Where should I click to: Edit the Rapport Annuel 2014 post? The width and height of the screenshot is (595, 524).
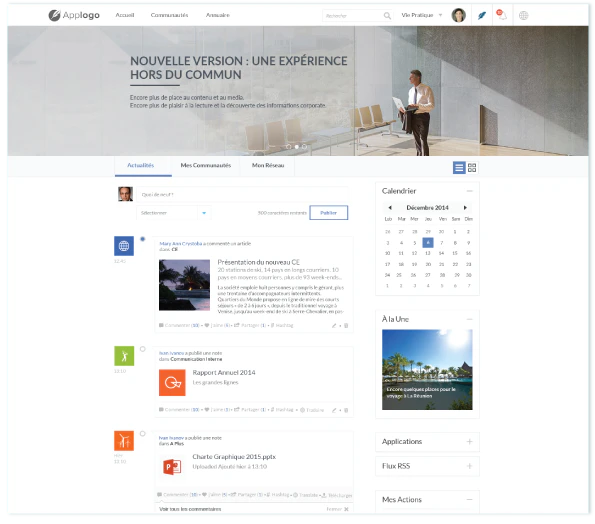coord(334,410)
